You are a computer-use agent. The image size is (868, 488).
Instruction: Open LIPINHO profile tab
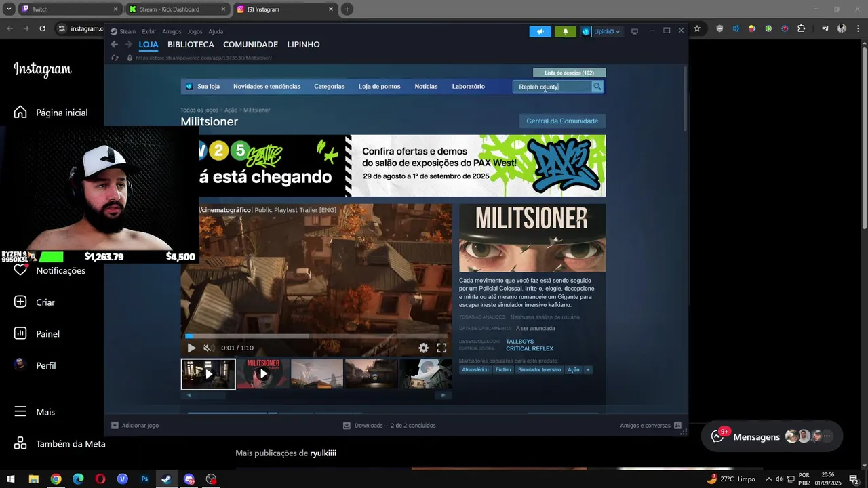tap(303, 45)
